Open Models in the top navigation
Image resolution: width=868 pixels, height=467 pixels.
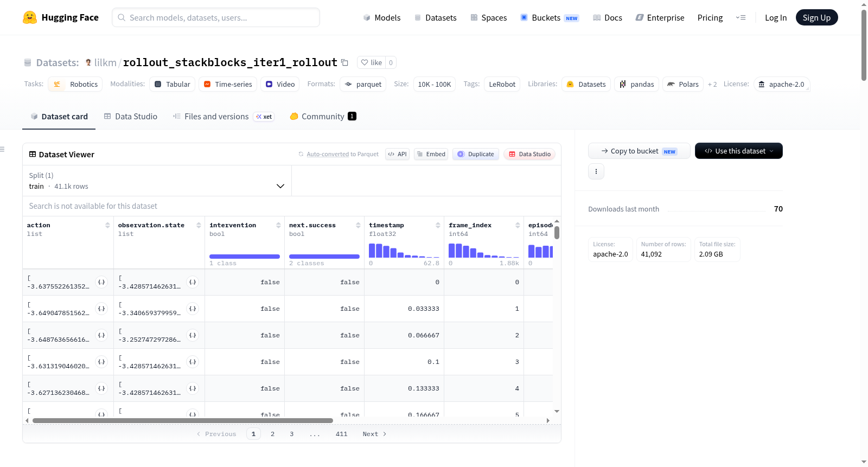tap(382, 17)
